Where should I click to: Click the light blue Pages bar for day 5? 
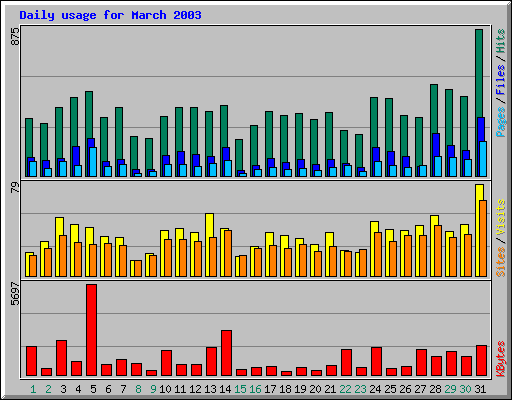pyautogui.click(x=93, y=162)
